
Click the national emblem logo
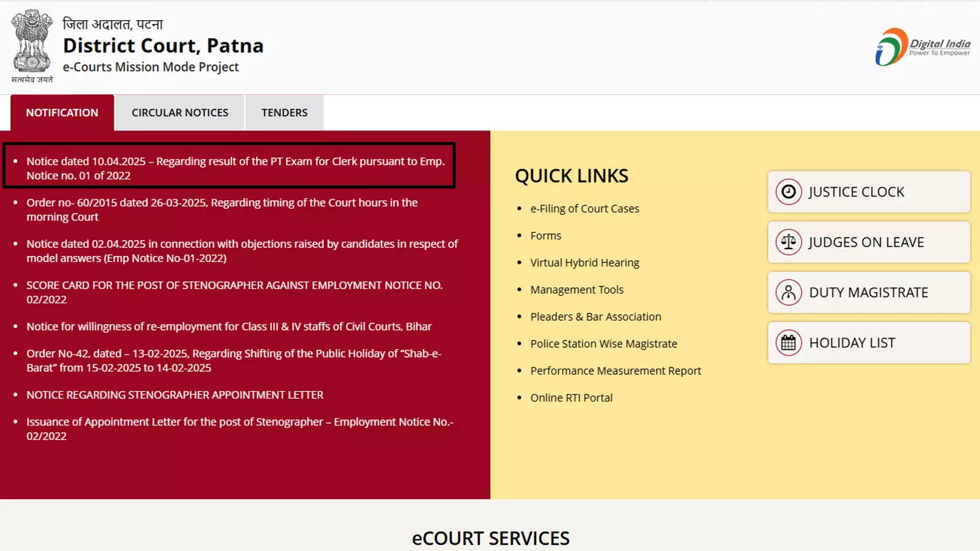pos(32,43)
